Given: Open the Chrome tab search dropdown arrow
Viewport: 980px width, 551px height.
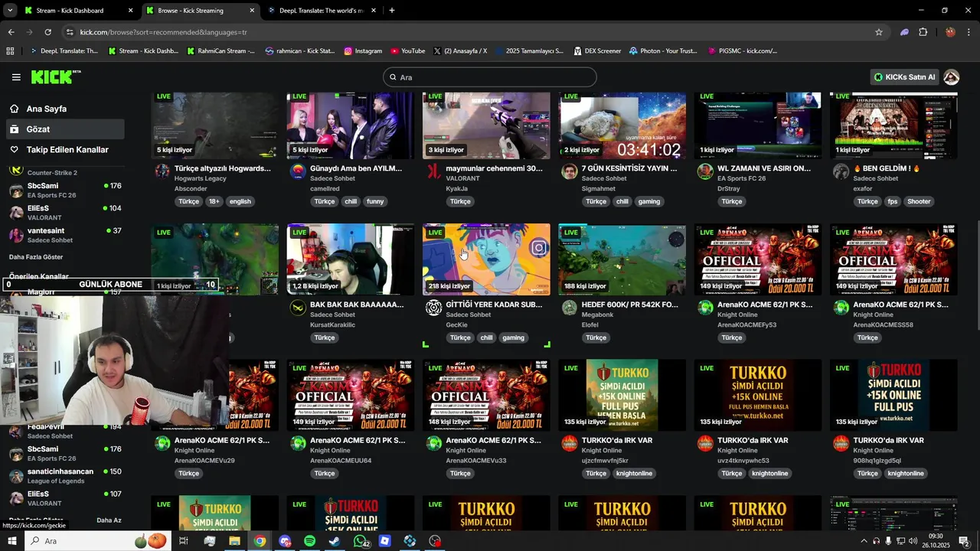Looking at the screenshot, I should [10, 11].
